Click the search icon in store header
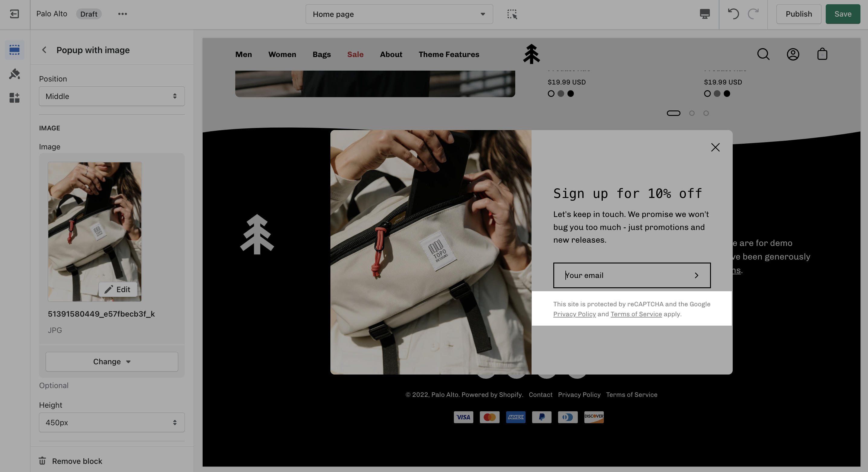 point(763,54)
